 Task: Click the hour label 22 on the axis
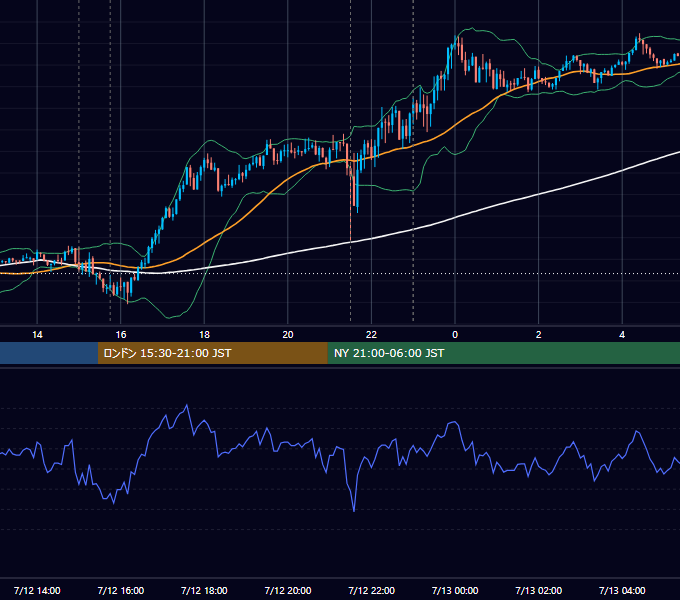371,335
